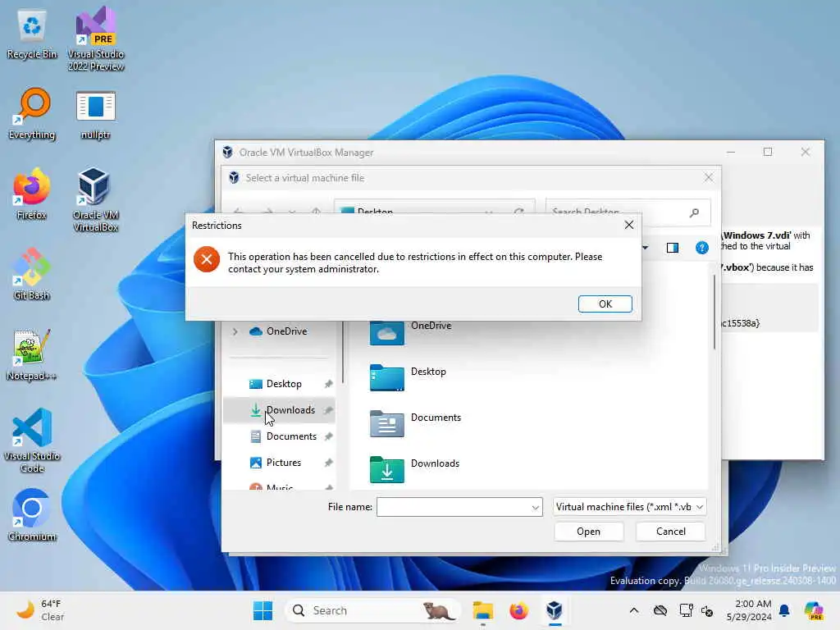Close the Restrictions dialog with X
This screenshot has height=630, width=840.
629,225
